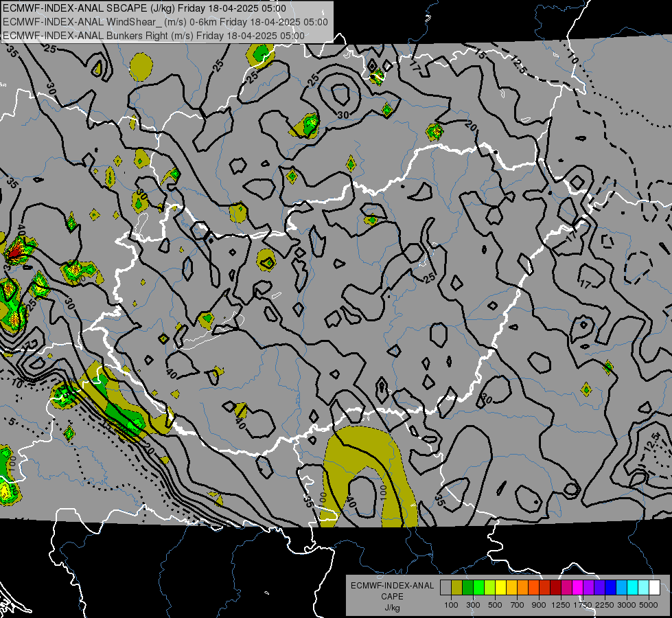Click legend scale value 100
This screenshot has height=618, width=672.
tap(451, 605)
